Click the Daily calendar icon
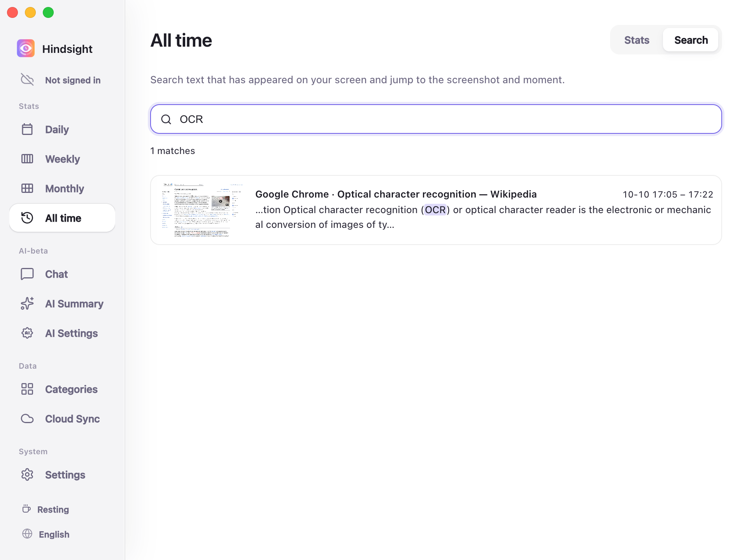Image resolution: width=747 pixels, height=560 pixels. [27, 129]
